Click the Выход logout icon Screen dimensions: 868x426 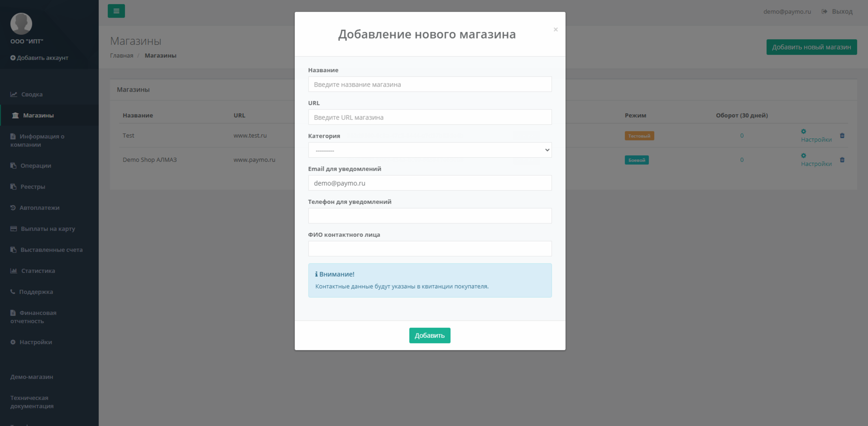(x=824, y=12)
